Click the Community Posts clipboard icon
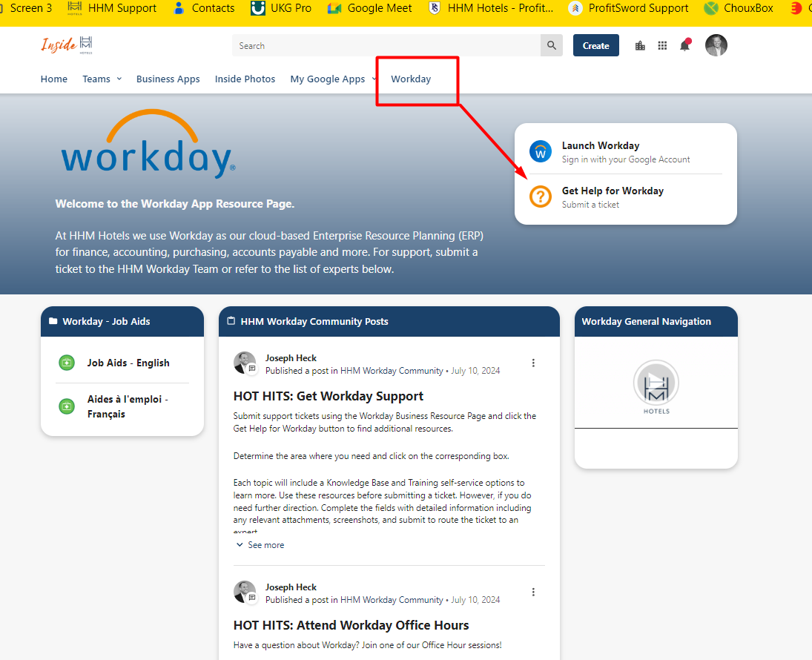Viewport: 812px width, 660px height. pyautogui.click(x=231, y=321)
